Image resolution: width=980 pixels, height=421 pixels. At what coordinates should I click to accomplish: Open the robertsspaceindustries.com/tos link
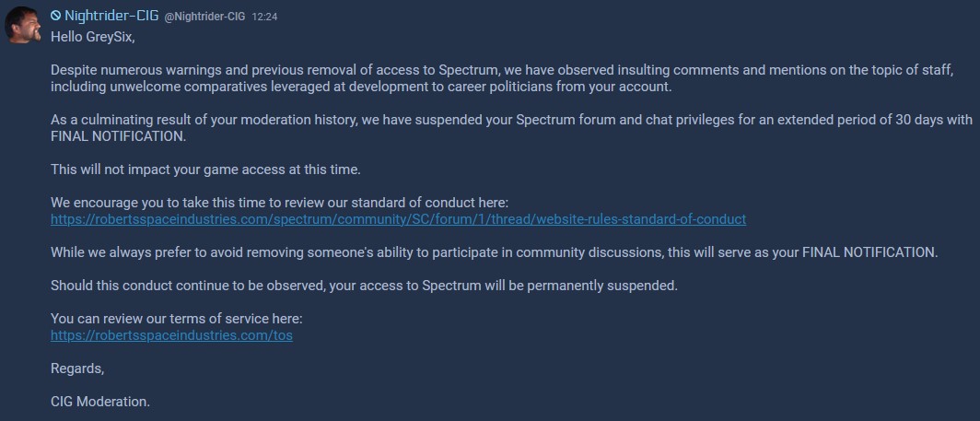(x=171, y=335)
